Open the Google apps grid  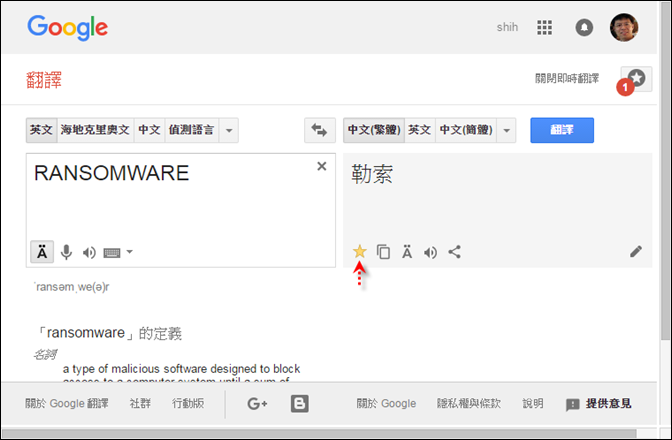pyautogui.click(x=544, y=27)
